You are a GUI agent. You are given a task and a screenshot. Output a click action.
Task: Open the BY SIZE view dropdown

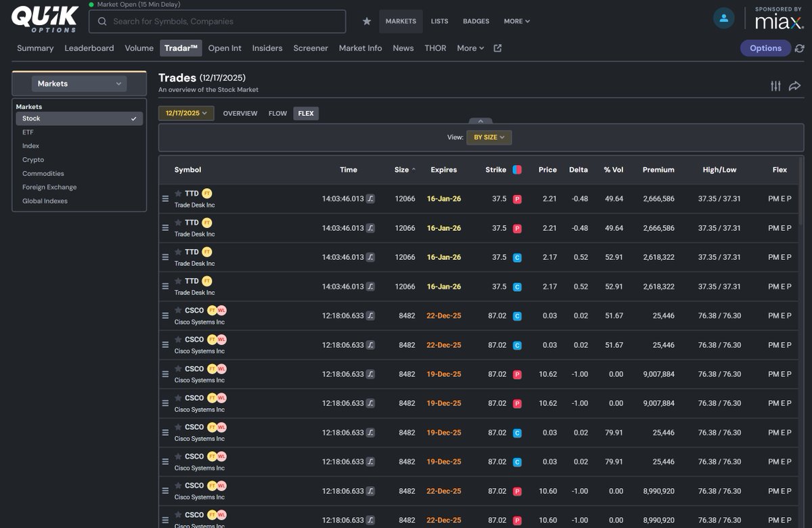click(489, 137)
